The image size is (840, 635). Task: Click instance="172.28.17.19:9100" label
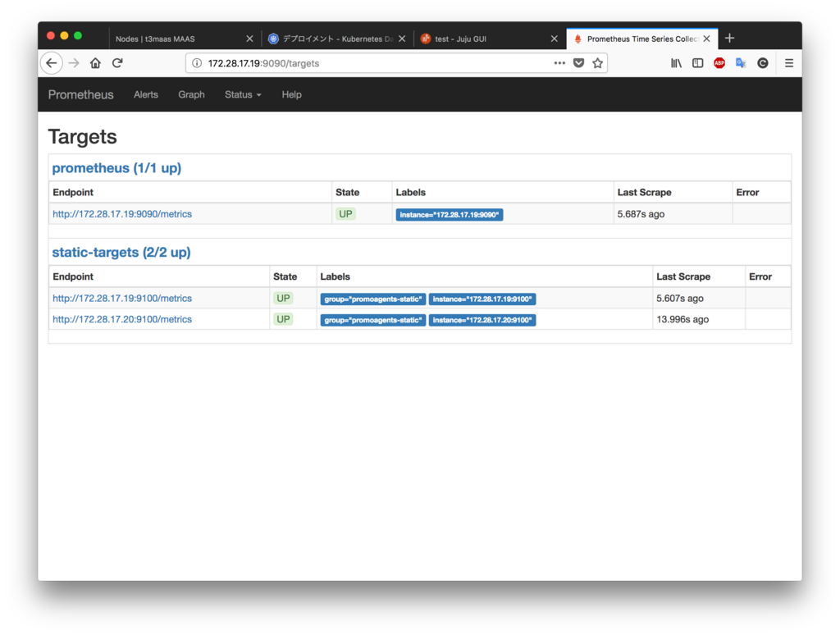click(x=482, y=299)
